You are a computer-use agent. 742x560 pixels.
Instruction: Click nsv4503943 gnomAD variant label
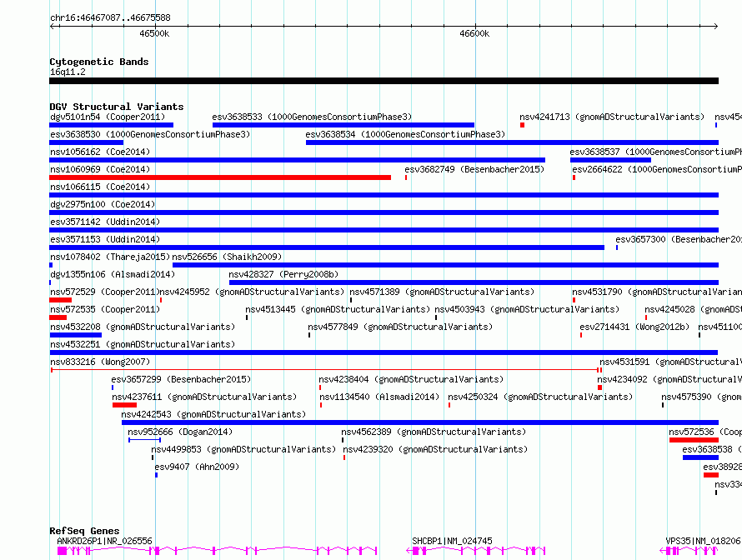pos(527,309)
